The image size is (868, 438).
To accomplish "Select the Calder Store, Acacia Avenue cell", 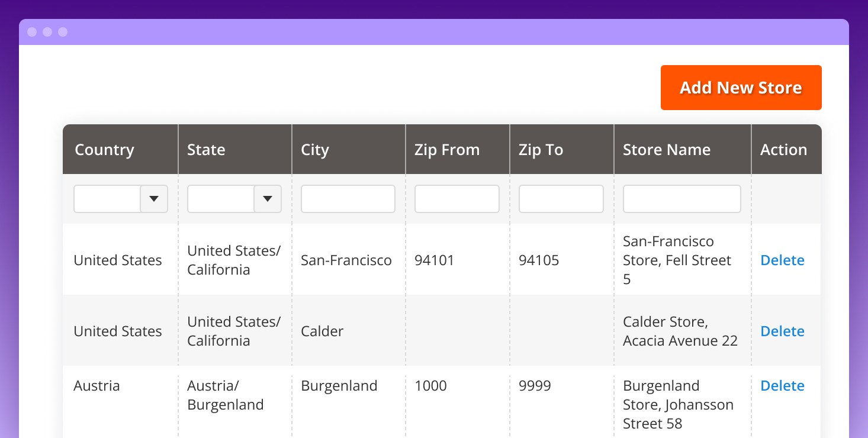I will coord(680,331).
